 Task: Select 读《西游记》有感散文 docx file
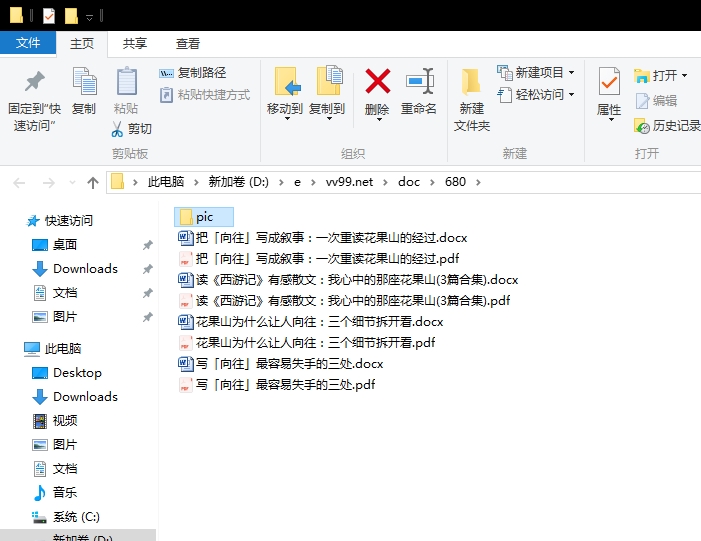coord(348,280)
